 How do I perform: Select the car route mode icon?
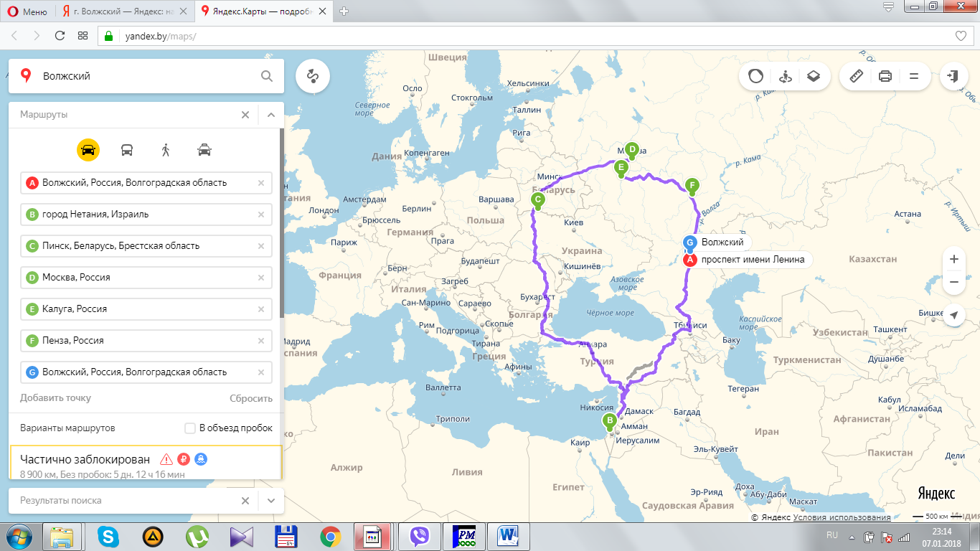click(x=88, y=150)
